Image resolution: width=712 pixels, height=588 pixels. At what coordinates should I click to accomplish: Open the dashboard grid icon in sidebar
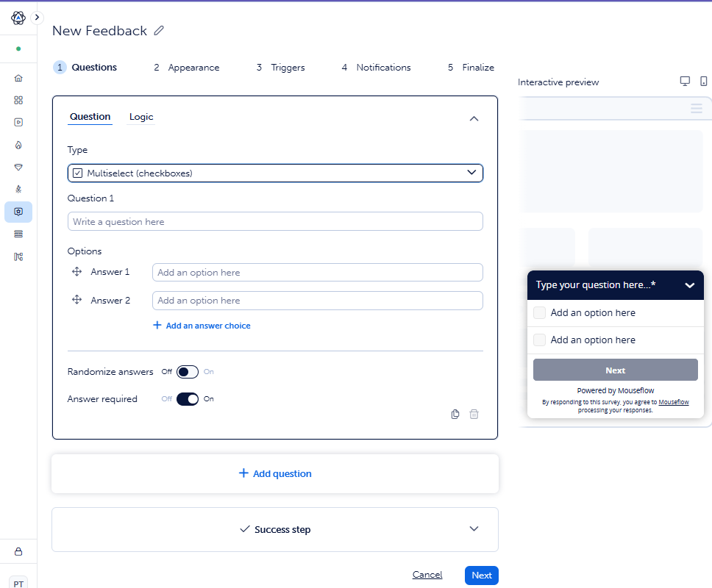click(x=18, y=100)
